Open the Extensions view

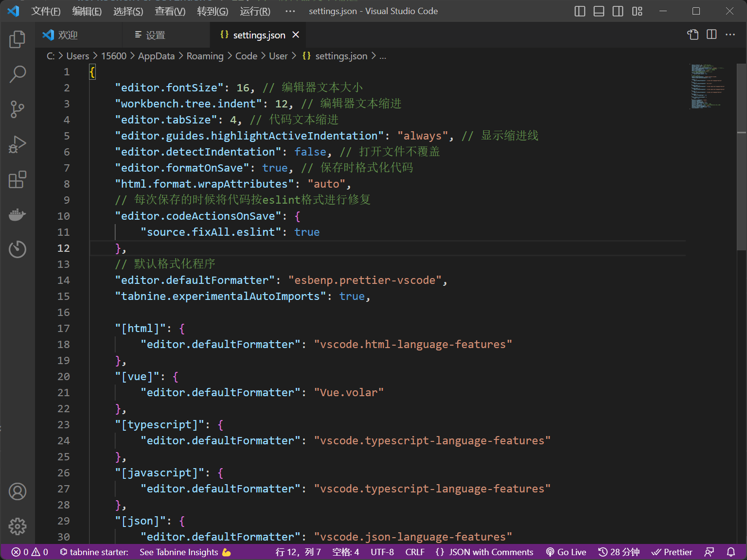pyautogui.click(x=18, y=179)
